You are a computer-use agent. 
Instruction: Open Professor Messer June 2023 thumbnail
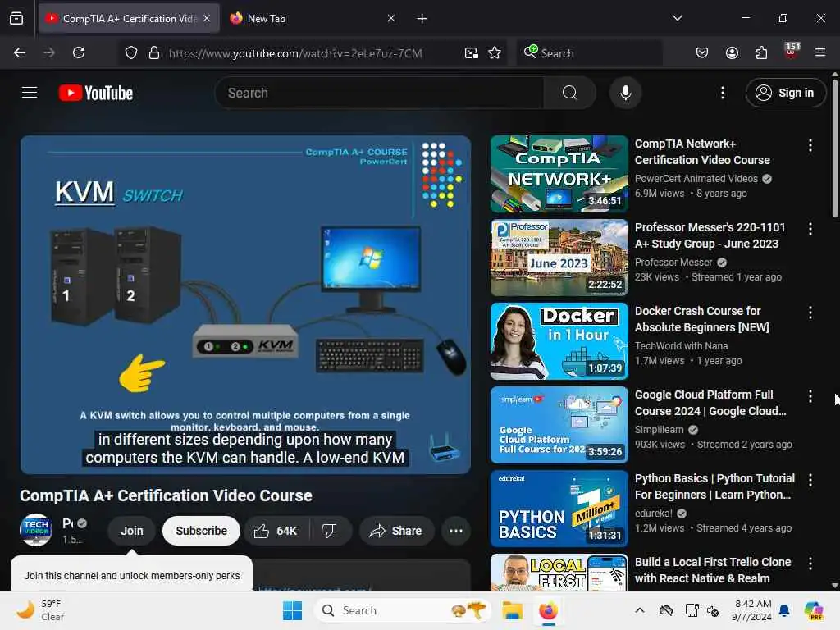[x=559, y=257]
